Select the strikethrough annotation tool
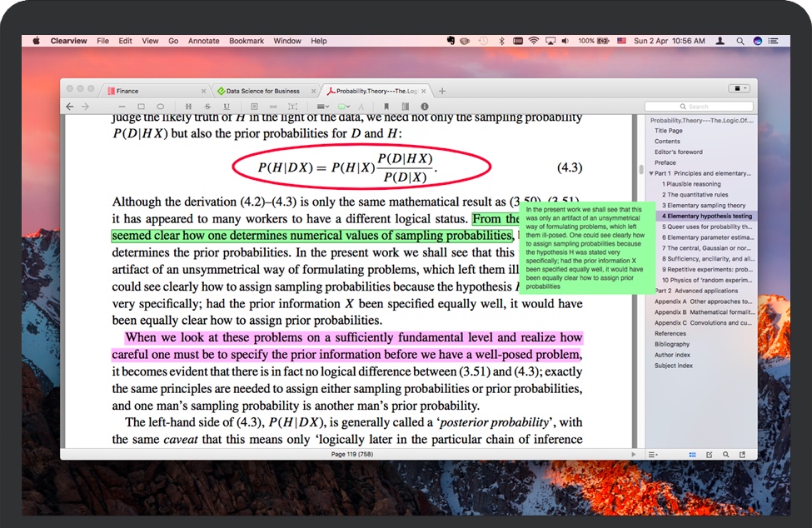 tap(207, 107)
